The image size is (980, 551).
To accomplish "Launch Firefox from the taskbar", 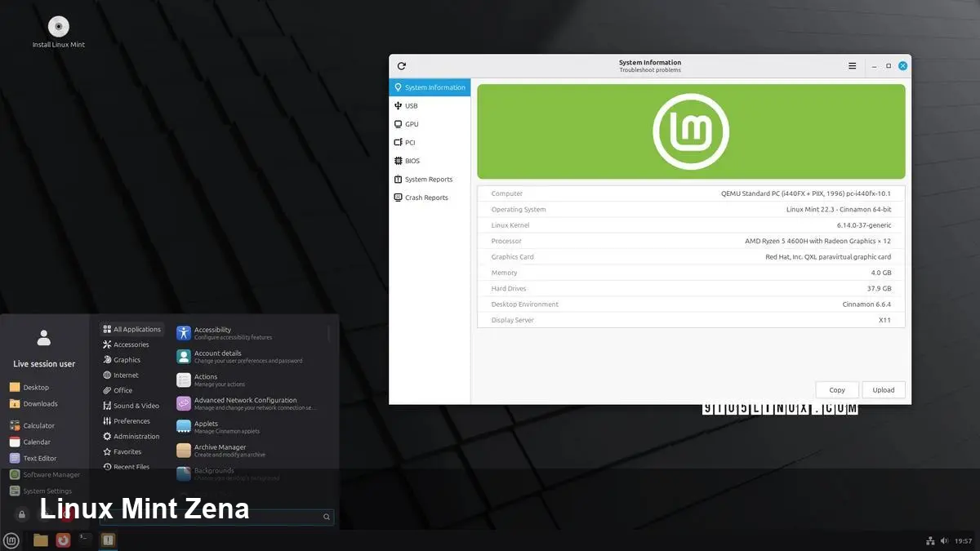I will click(64, 540).
